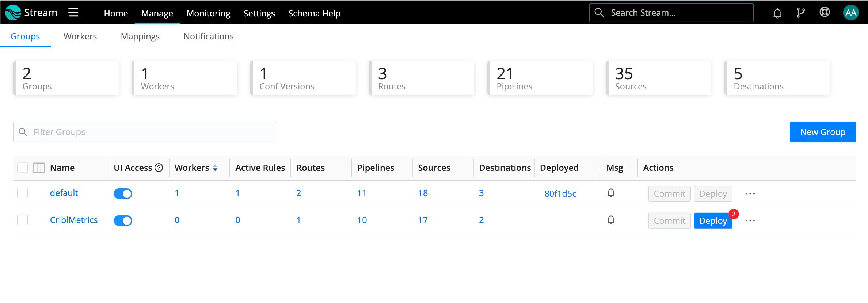Disable UI Access for CriblMetrics group
Screen dimensions: 868x303
point(123,220)
